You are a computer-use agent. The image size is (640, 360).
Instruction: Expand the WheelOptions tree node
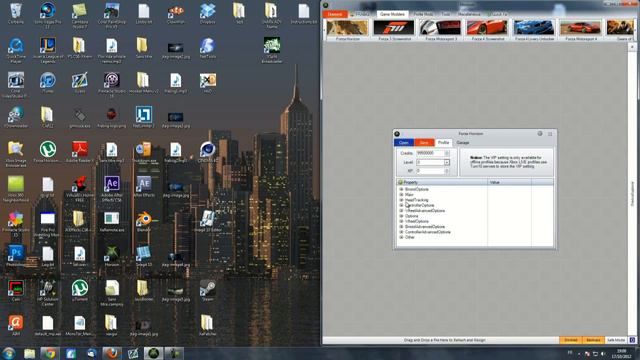401,221
